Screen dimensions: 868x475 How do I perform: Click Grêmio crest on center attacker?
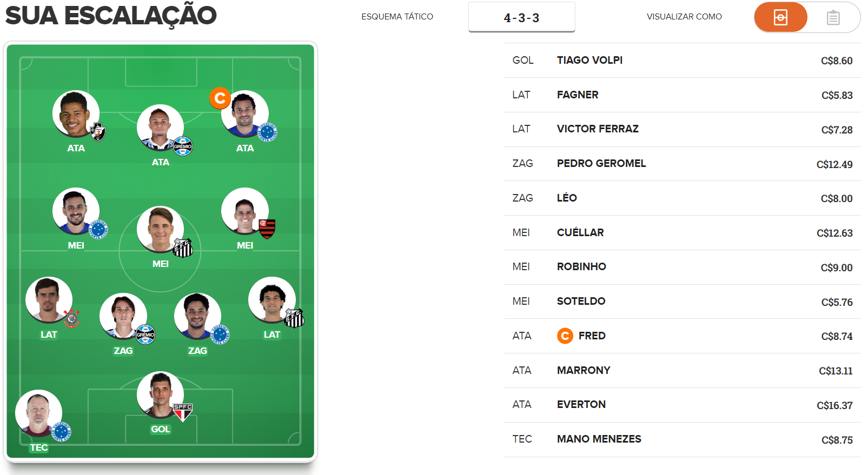pos(183,146)
